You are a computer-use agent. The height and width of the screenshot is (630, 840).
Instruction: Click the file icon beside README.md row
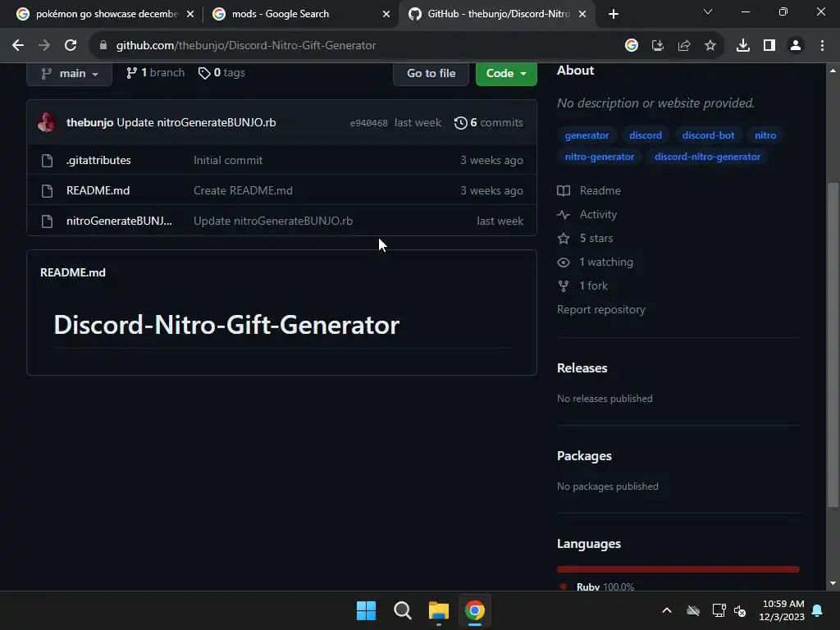[x=47, y=190]
